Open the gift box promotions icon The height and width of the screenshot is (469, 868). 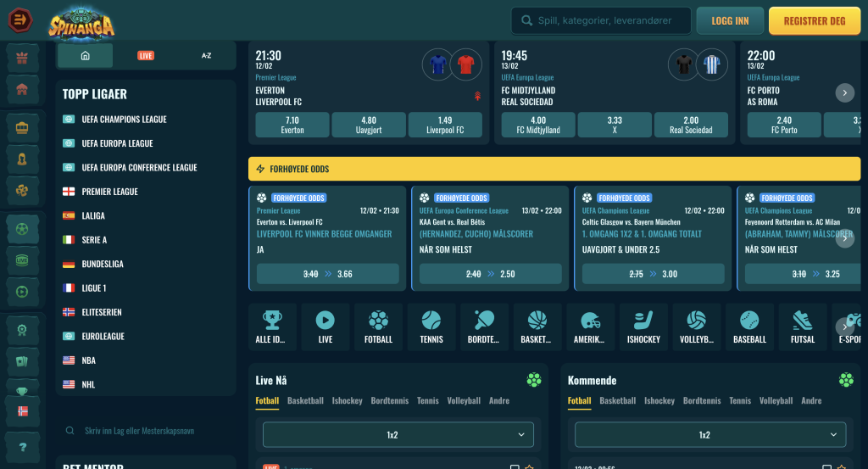pyautogui.click(x=22, y=59)
